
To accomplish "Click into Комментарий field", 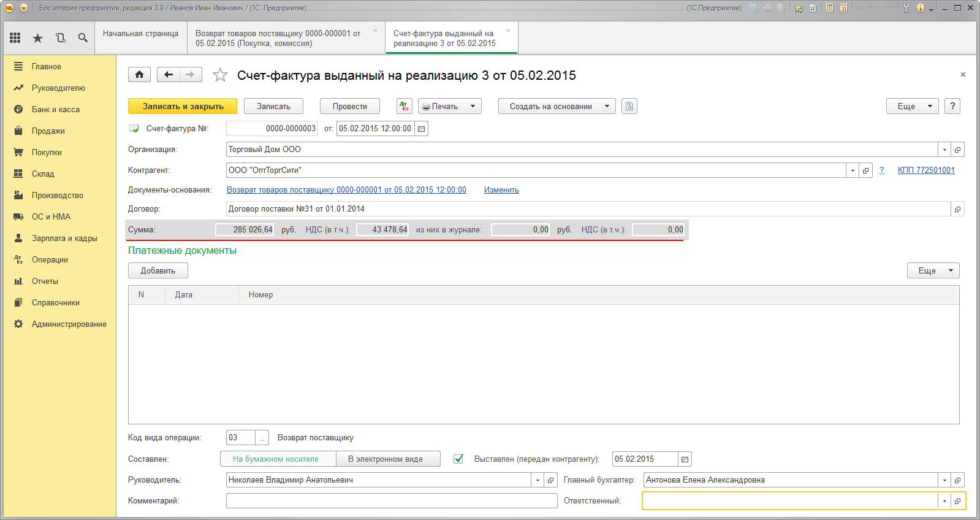I will coord(392,501).
